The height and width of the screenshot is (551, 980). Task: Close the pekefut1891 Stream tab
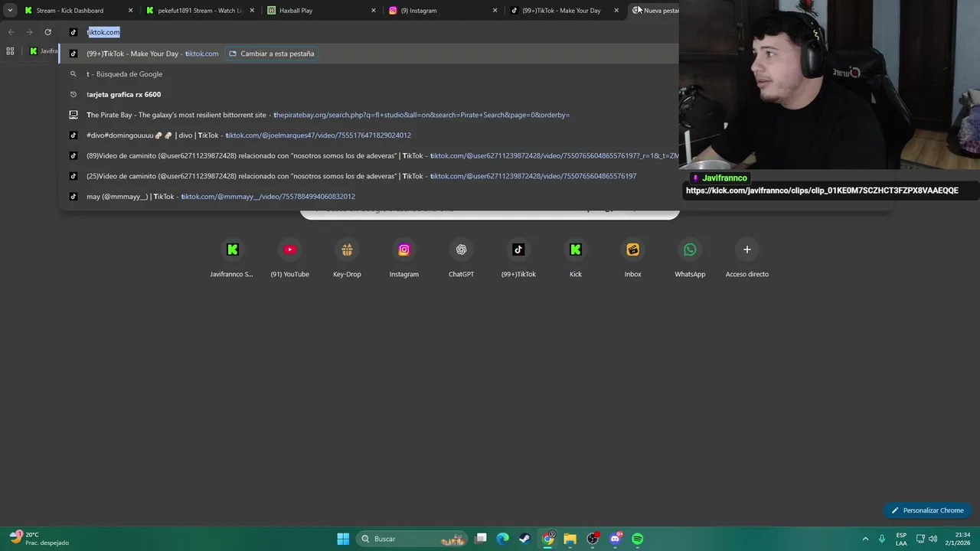pos(252,11)
